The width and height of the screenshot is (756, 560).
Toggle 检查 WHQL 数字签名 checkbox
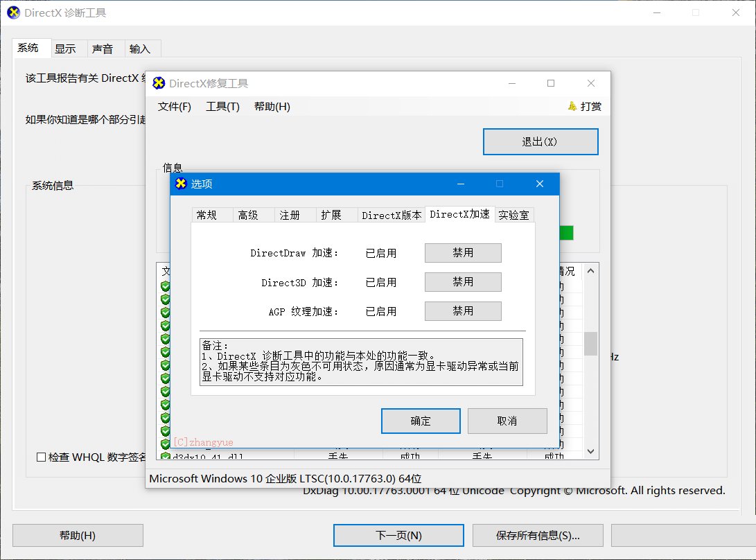coord(42,457)
